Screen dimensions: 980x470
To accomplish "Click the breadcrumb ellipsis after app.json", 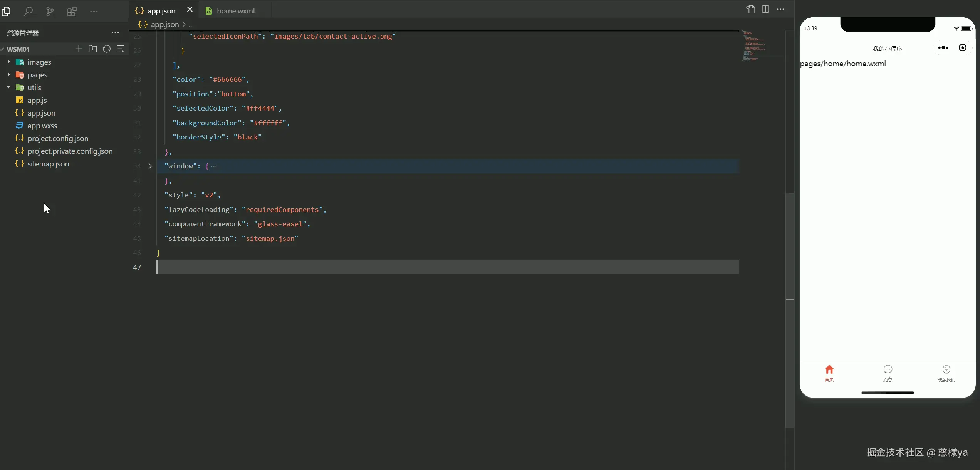I will coord(191,25).
